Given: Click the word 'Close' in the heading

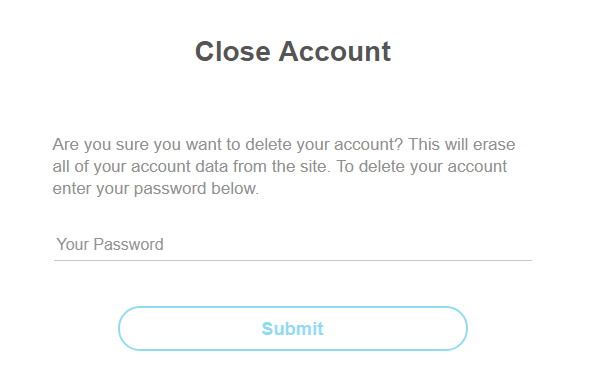Looking at the screenshot, I should [x=233, y=51].
